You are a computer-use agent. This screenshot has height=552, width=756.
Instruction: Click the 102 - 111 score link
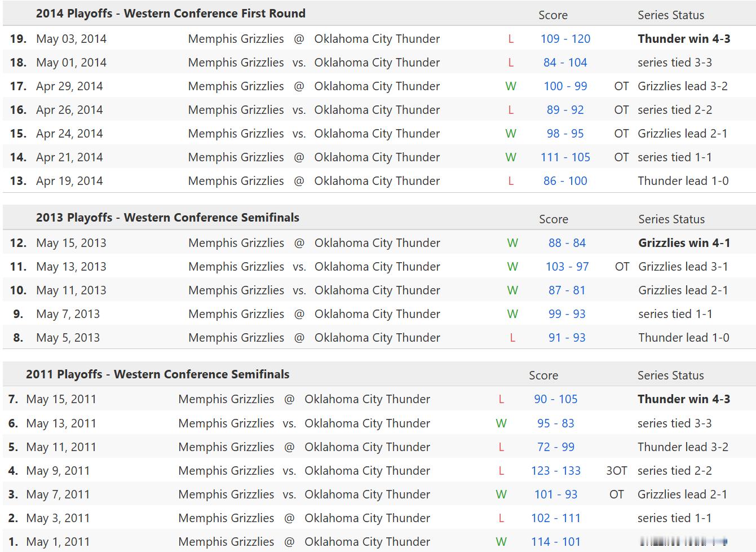click(555, 518)
